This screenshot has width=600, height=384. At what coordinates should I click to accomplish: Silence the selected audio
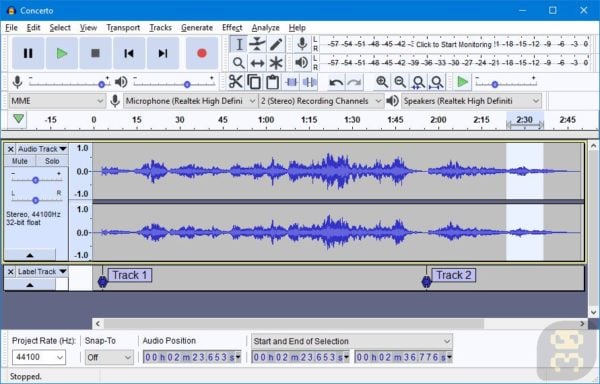coord(309,82)
